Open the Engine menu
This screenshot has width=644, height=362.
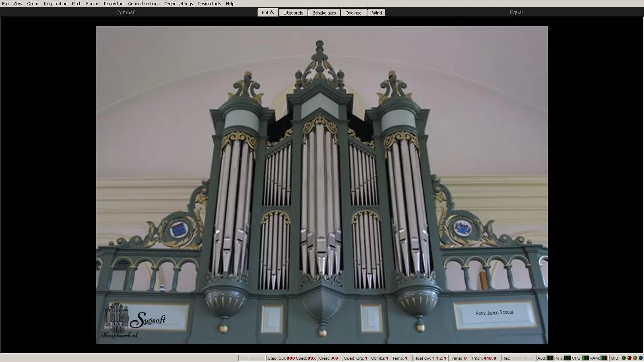click(x=93, y=4)
